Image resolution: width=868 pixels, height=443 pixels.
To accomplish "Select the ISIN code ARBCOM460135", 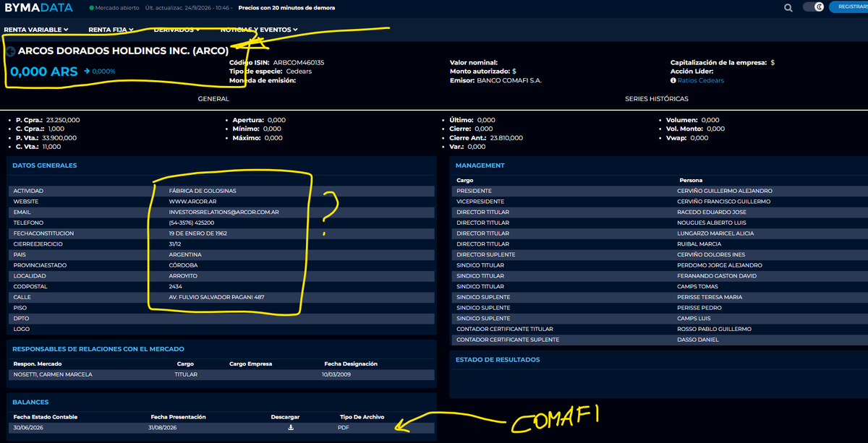I will pyautogui.click(x=299, y=63).
